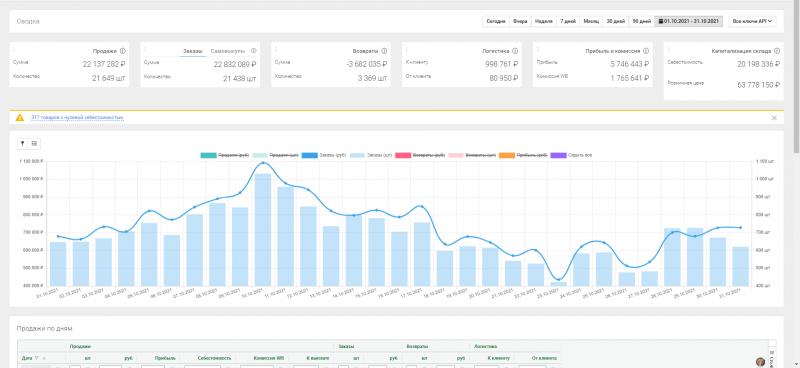The image size is (800, 368).
Task: Dismiss the zero-cost goods warning banner
Action: pyautogui.click(x=774, y=118)
